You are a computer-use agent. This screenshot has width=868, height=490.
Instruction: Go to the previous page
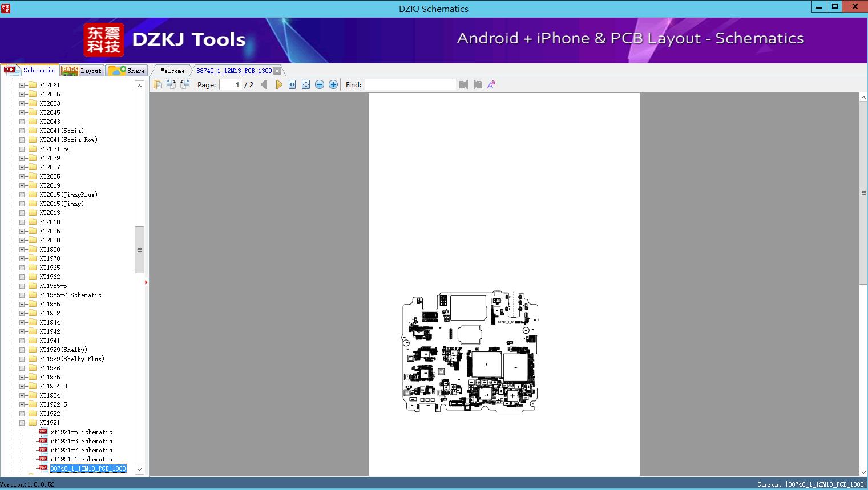(264, 84)
